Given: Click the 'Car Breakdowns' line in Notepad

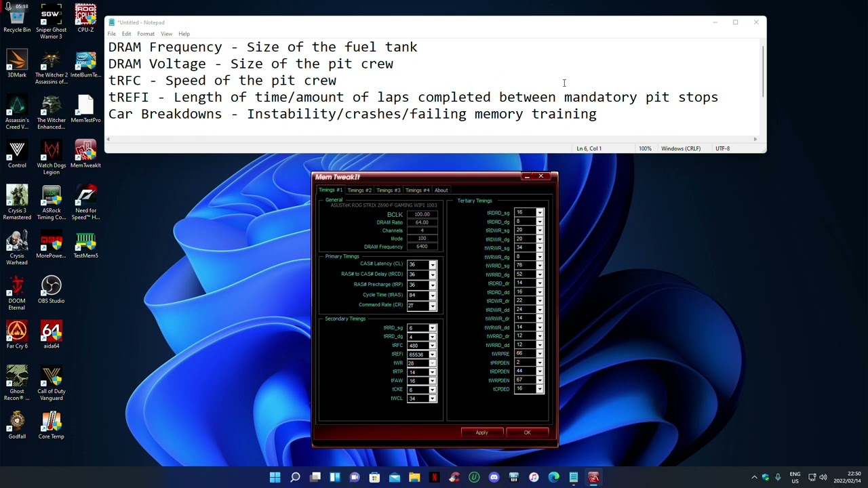Looking at the screenshot, I should tap(353, 114).
